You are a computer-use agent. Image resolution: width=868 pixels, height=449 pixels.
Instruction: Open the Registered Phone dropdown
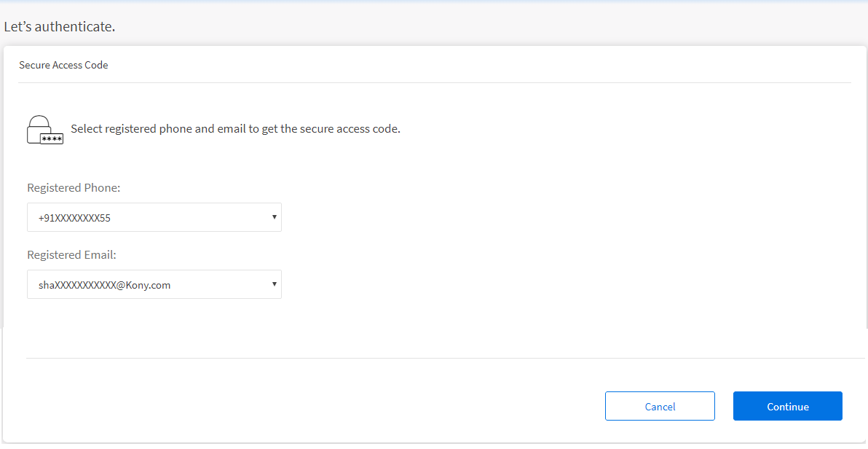coord(154,217)
